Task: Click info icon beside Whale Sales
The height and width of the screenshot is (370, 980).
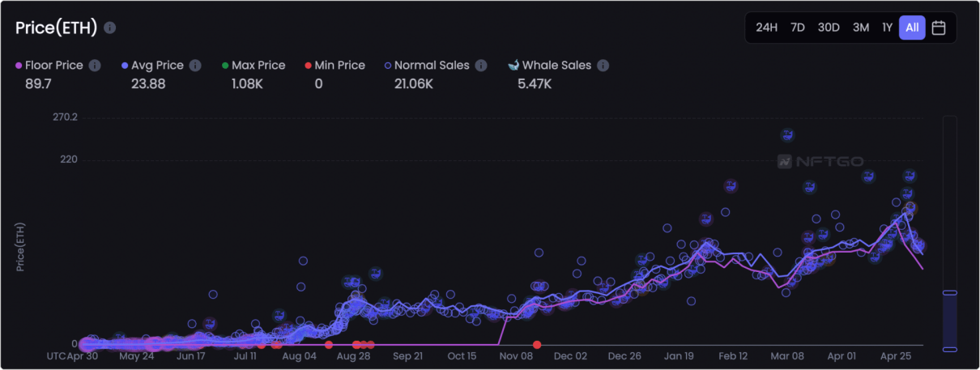Action: [603, 65]
